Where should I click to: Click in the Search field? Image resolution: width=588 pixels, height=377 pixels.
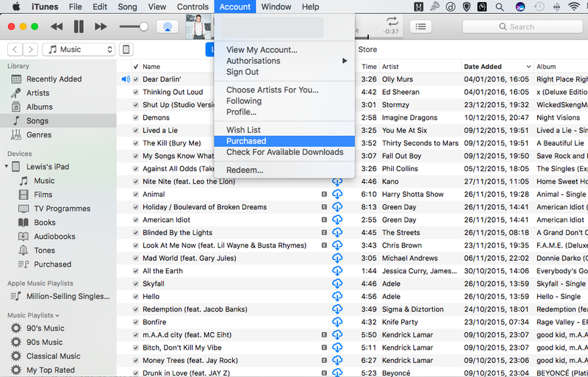click(x=522, y=26)
